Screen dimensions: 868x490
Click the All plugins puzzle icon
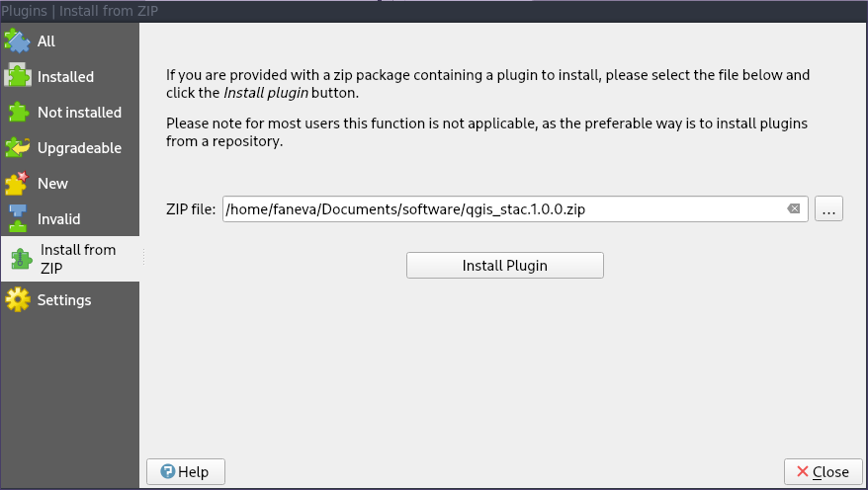click(17, 41)
